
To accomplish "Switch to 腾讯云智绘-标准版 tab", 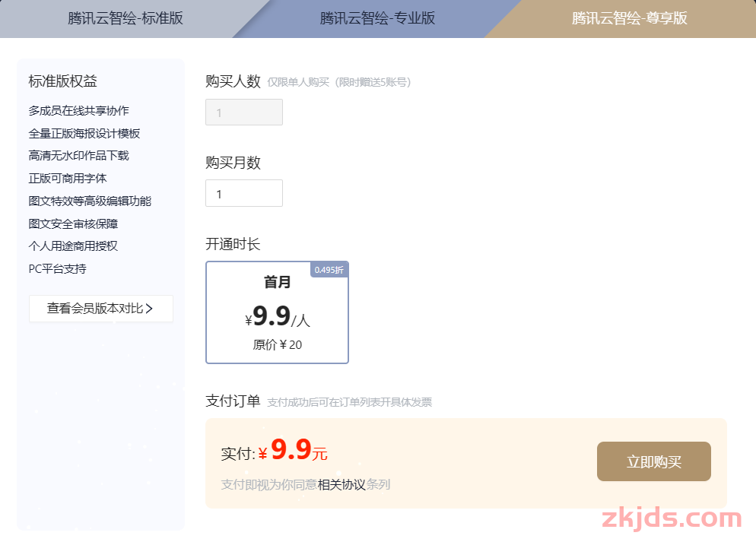I will click(125, 18).
